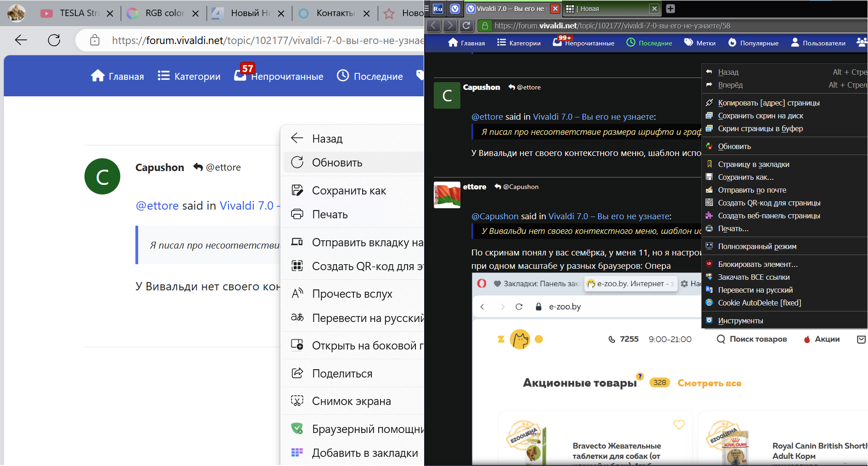Open Инструменты in Vivaldi context menu
868x466 pixels.
click(x=785, y=321)
